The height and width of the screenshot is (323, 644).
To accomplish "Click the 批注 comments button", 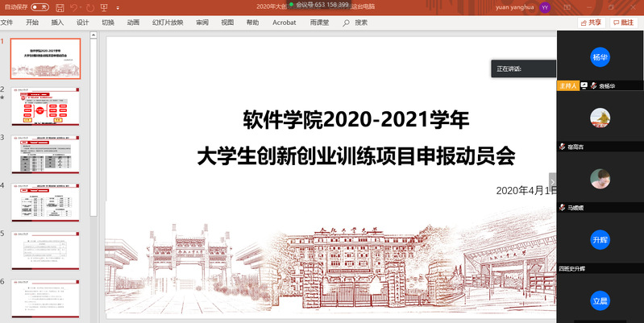I will pyautogui.click(x=623, y=23).
